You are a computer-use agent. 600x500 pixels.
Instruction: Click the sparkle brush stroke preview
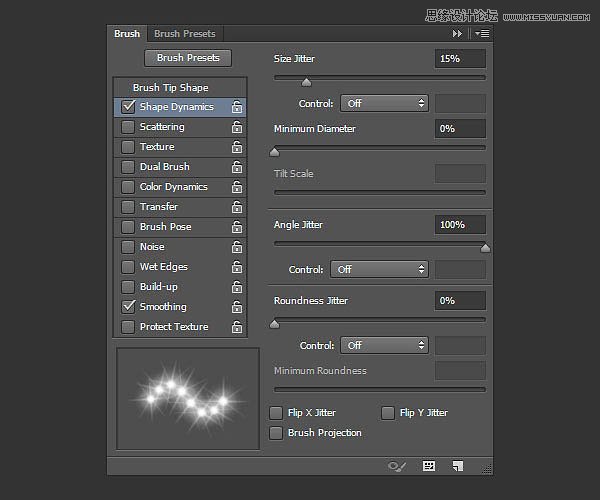(x=188, y=399)
